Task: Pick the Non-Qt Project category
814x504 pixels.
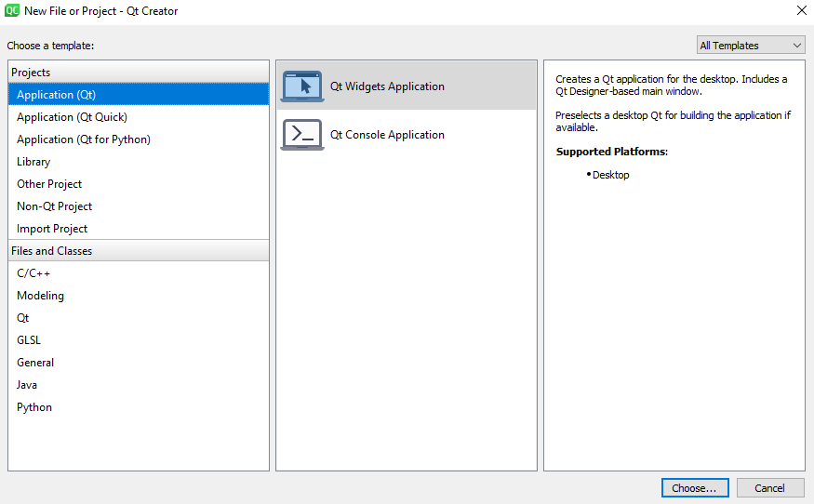Action: point(54,206)
